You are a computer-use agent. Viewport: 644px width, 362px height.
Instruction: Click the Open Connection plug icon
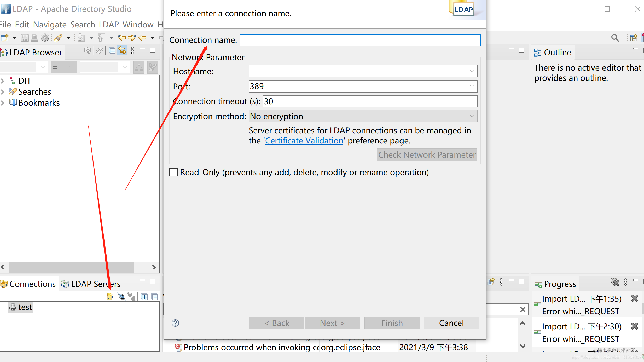pos(121,296)
